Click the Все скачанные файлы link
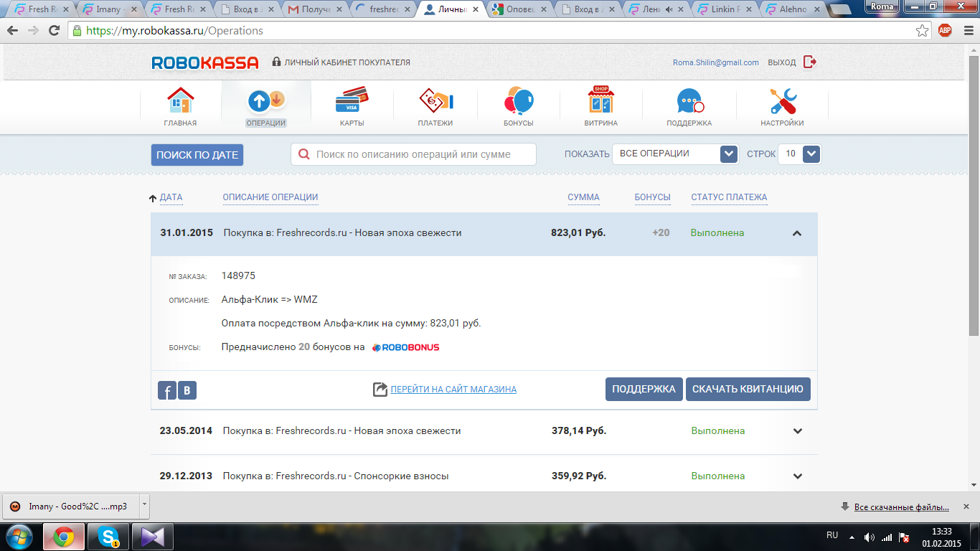 (x=902, y=507)
